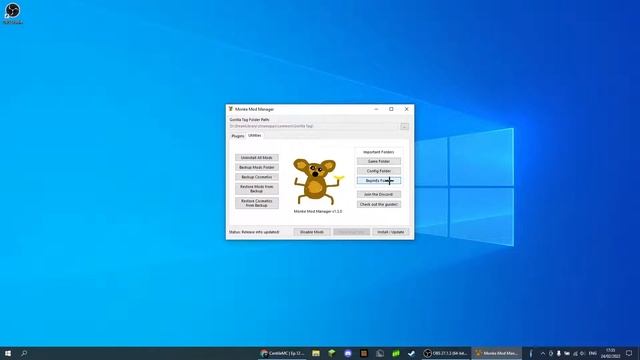Open File Explorer from taskbar
640x360 pixels.
coord(316,353)
